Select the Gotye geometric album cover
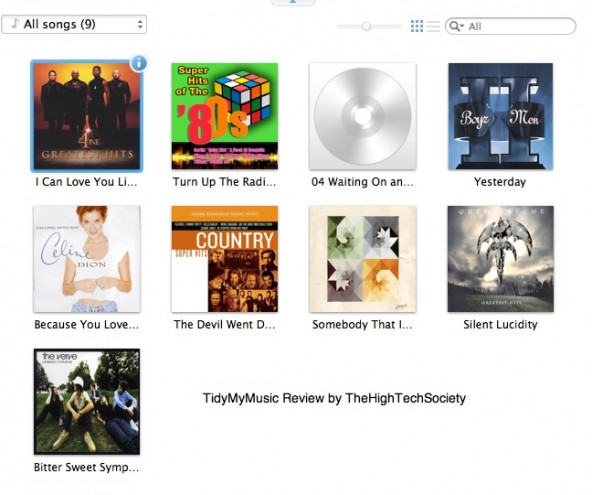This screenshot has height=495, width=592. coord(362,259)
